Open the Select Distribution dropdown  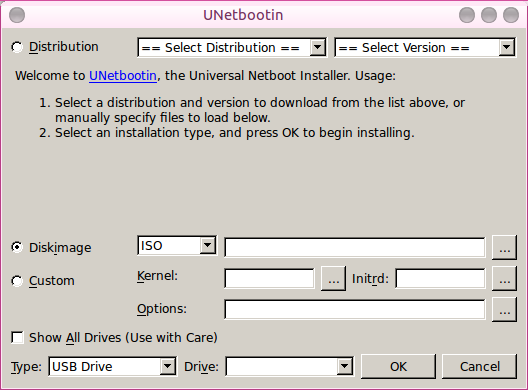pos(232,47)
